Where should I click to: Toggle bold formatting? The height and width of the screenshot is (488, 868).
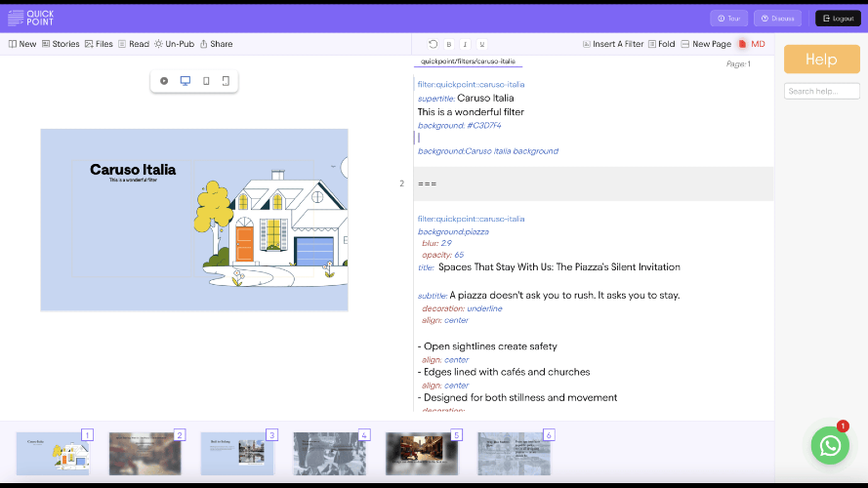pyautogui.click(x=449, y=44)
